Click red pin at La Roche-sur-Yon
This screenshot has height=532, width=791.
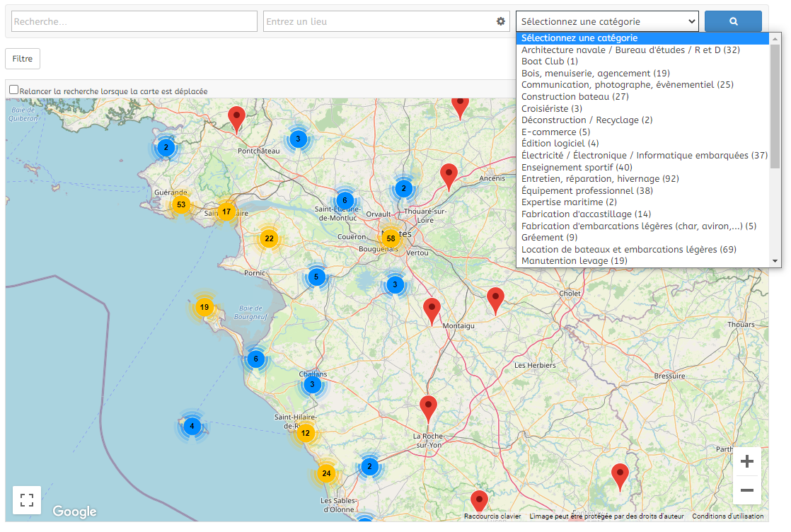point(428,408)
